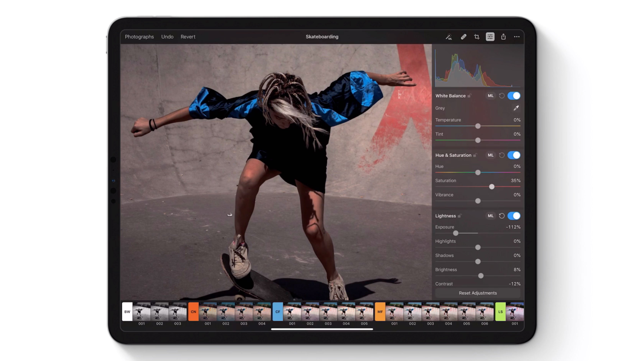Image resolution: width=644 pixels, height=361 pixels.
Task: Apply CN preset 001 thumbnail
Action: [208, 312]
